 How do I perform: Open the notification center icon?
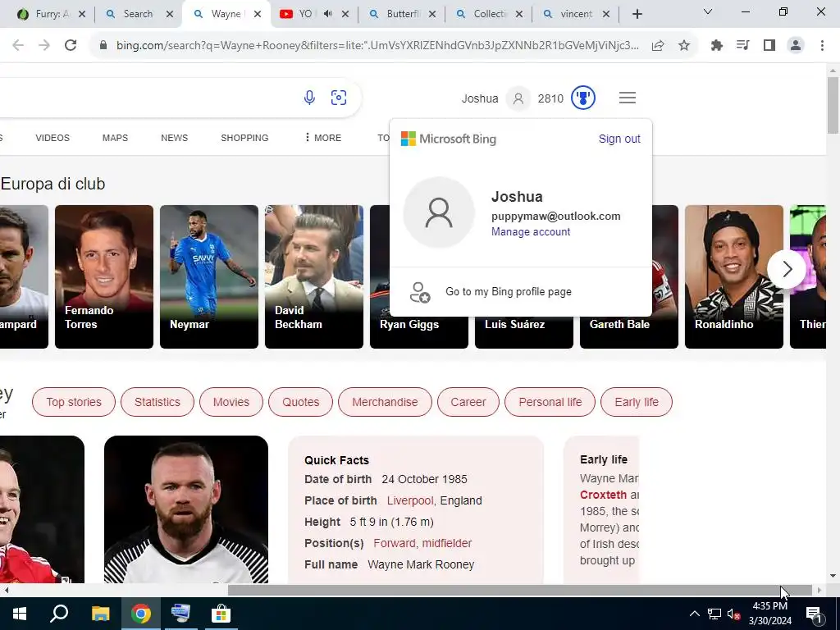point(814,614)
